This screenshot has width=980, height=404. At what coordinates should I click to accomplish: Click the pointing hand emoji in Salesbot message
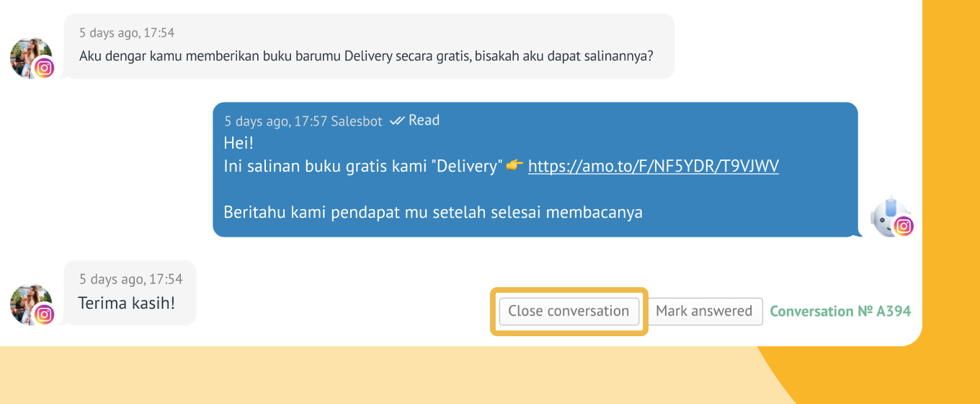[x=514, y=166]
